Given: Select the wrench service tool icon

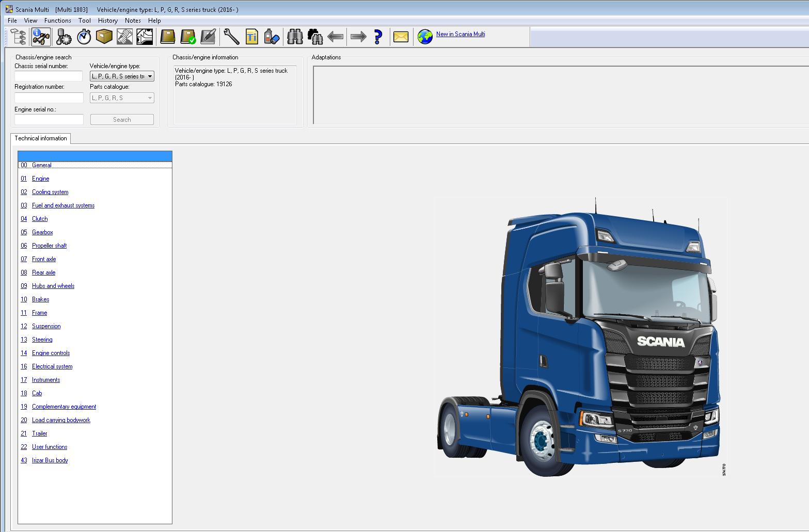Looking at the screenshot, I should (230, 37).
